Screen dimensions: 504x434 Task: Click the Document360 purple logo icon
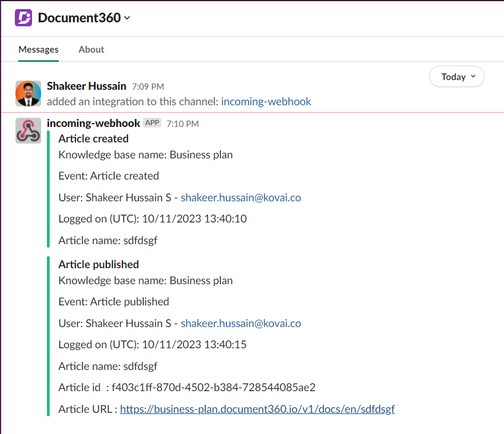coord(23,18)
